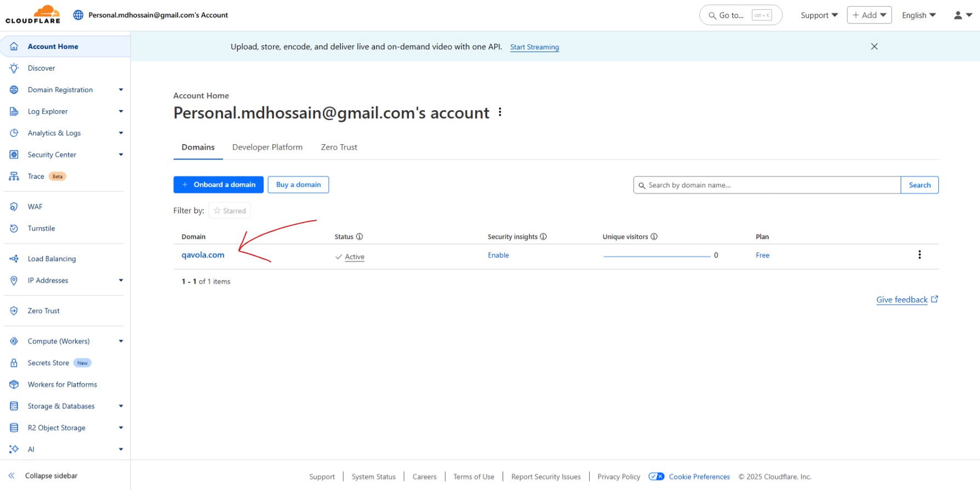Click the collapse sidebar double-chevron icon
The image size is (980, 490).
[x=12, y=476]
